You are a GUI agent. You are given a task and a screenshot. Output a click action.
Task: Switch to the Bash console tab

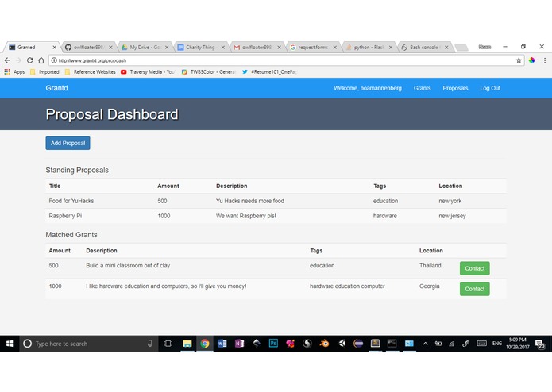(x=425, y=47)
